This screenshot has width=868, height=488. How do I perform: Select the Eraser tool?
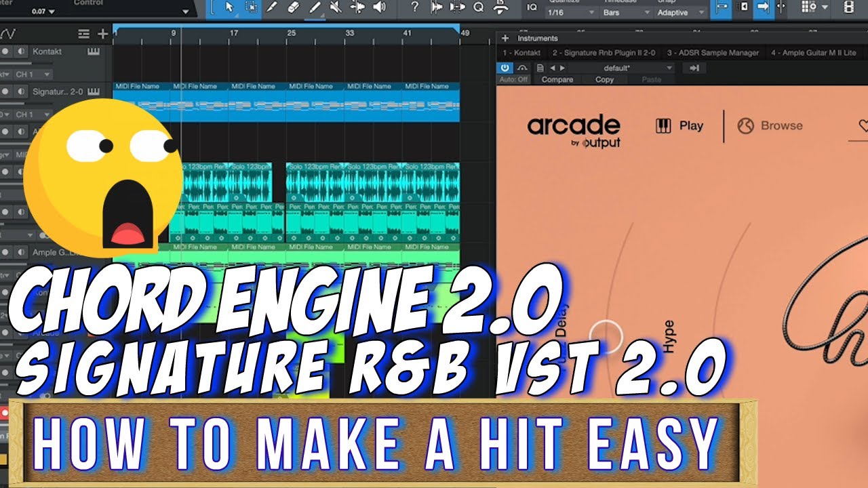293,7
